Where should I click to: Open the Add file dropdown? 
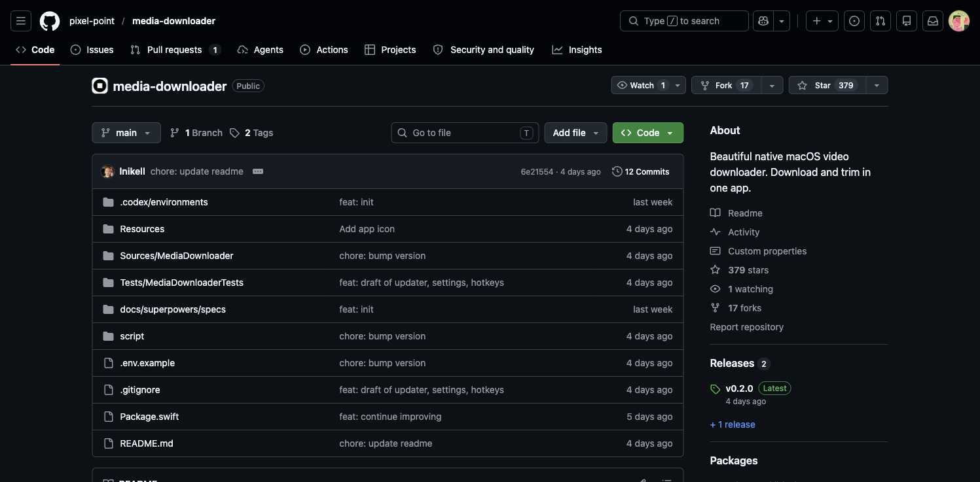(575, 133)
